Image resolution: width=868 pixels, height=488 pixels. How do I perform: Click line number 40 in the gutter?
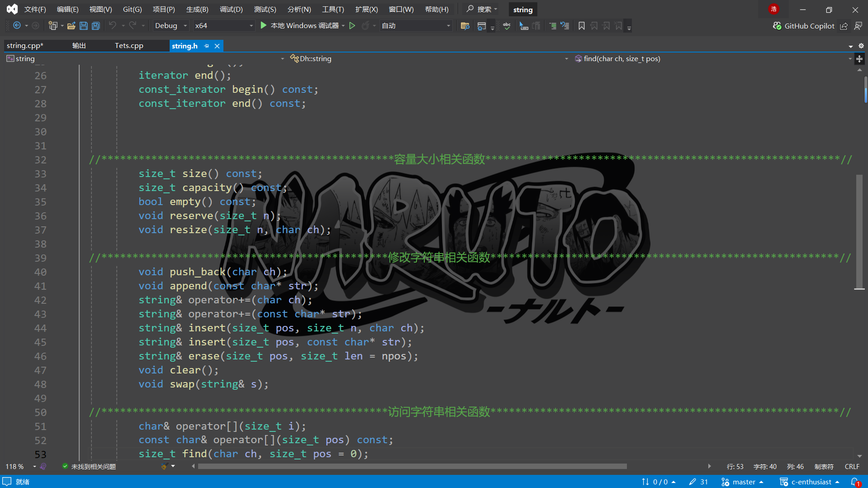pyautogui.click(x=40, y=272)
